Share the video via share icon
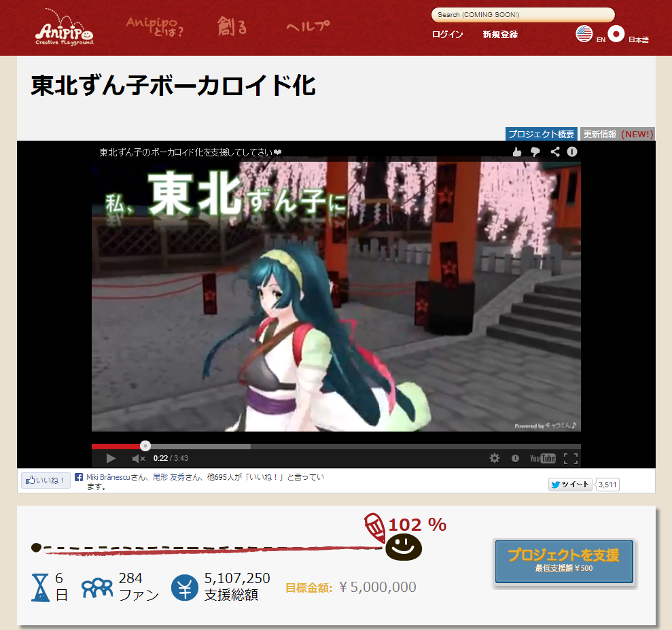The height and width of the screenshot is (630, 672). (555, 152)
